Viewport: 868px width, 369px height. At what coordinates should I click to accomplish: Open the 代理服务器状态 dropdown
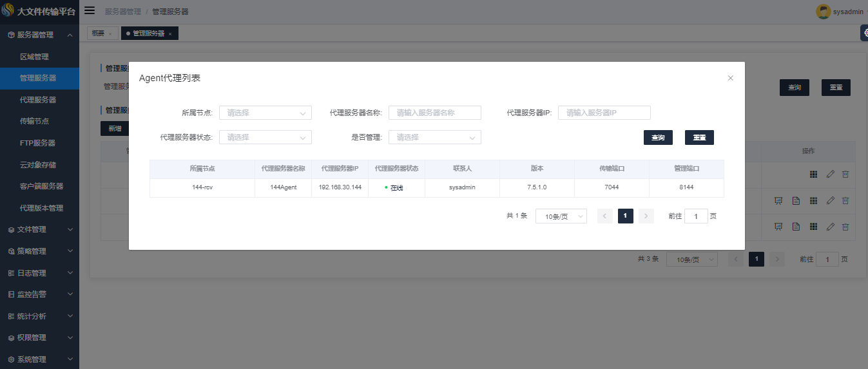(265, 137)
